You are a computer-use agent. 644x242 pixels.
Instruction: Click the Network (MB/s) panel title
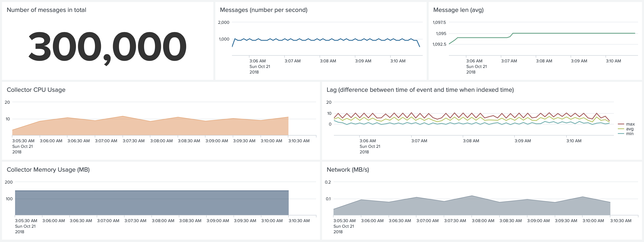pyautogui.click(x=348, y=170)
